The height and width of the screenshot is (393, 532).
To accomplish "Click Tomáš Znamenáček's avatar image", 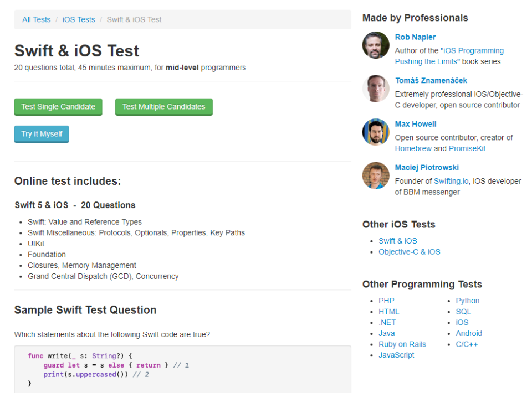I will 376,89.
